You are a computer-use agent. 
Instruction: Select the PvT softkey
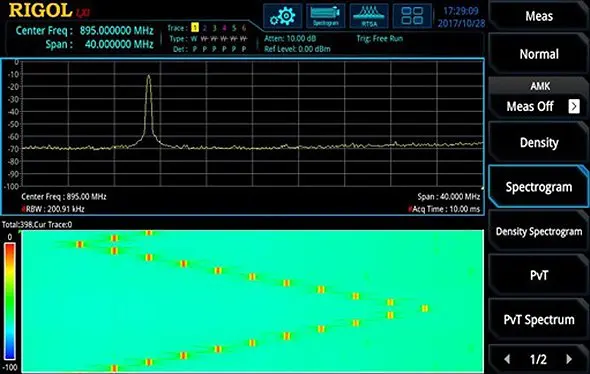[539, 275]
